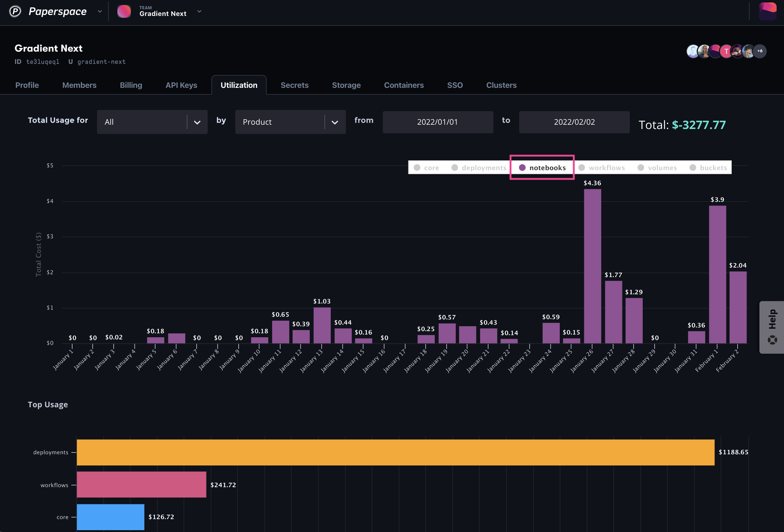784x532 pixels.
Task: Click the team URL text gradient-next
Action: 102,62
